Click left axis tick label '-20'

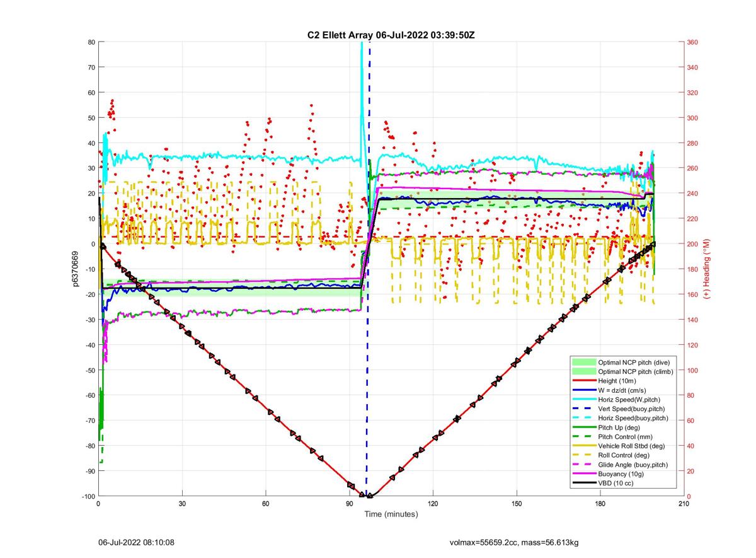pyautogui.click(x=90, y=294)
